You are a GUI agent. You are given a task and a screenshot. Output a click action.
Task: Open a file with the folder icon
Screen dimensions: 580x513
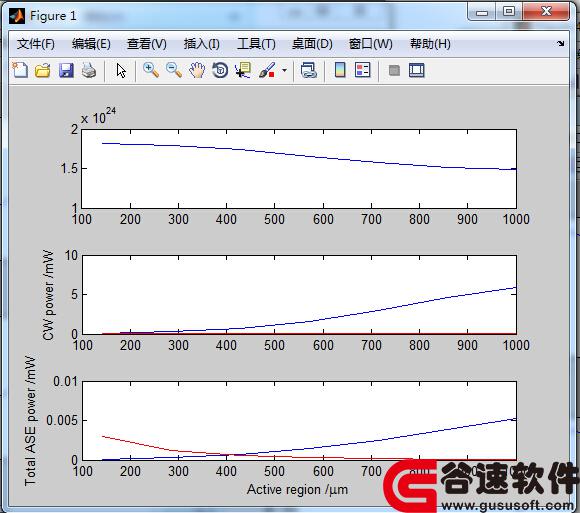[x=43, y=70]
